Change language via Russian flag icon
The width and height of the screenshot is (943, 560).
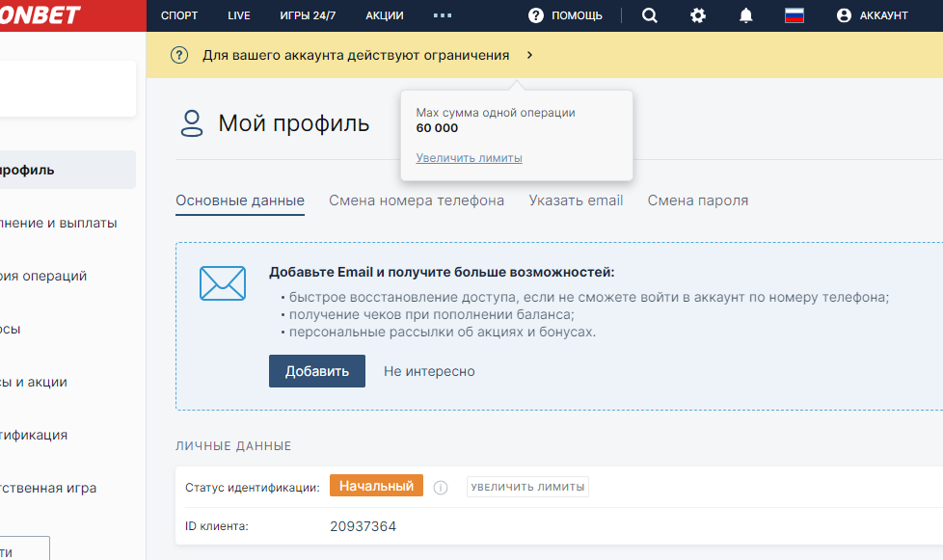[x=795, y=15]
